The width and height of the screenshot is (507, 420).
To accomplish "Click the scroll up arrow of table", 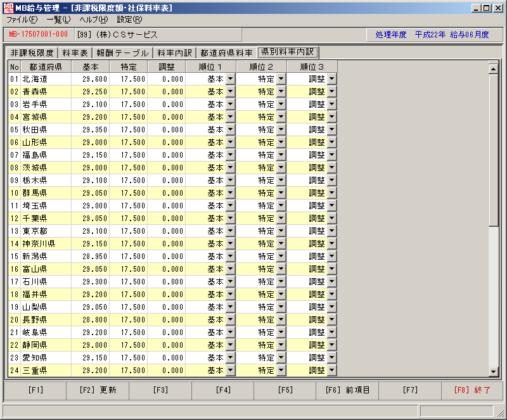I will [494, 68].
